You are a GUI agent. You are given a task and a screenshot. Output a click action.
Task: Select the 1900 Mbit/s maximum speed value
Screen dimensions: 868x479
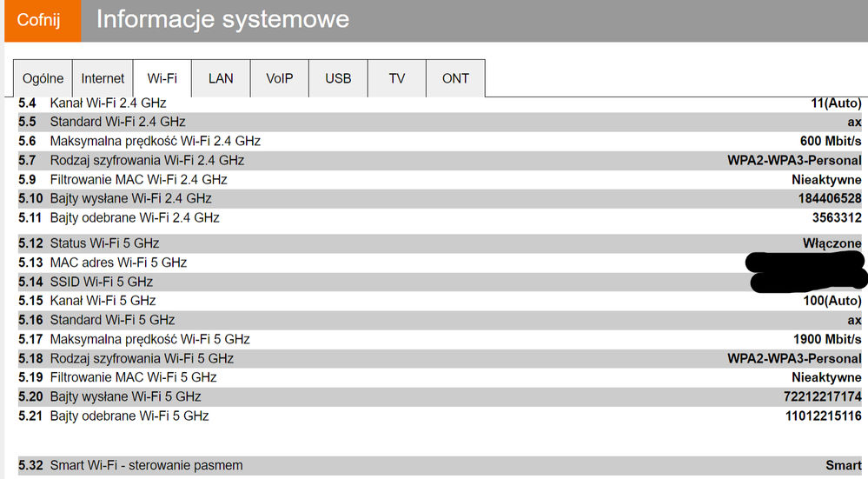pos(827,339)
